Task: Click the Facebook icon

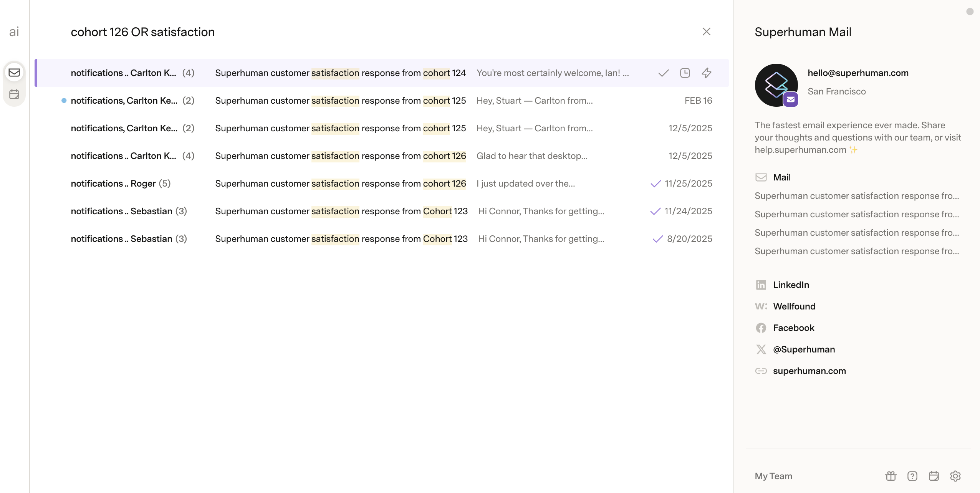Action: point(761,328)
